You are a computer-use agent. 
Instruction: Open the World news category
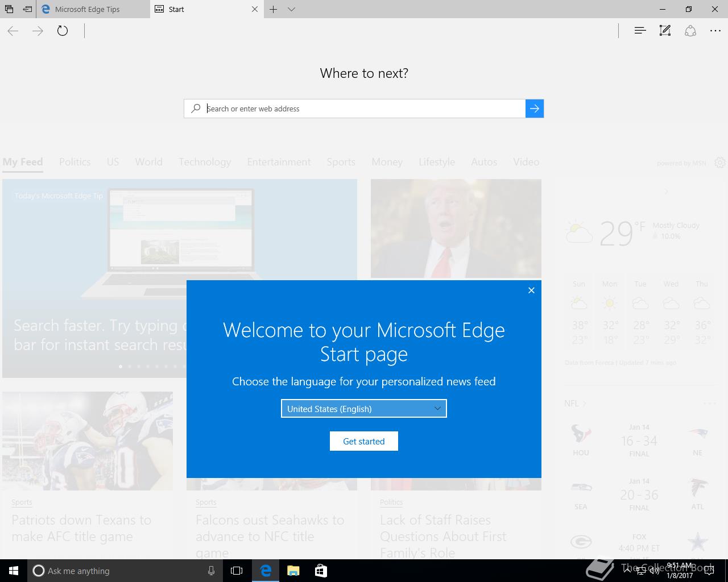pos(149,162)
